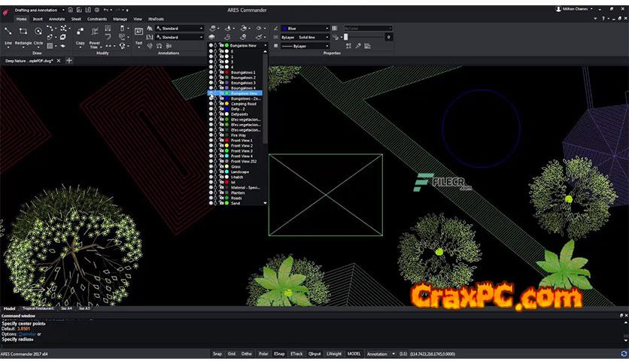Select the Line tool
The height and width of the screenshot is (364, 629).
[x=8, y=35]
